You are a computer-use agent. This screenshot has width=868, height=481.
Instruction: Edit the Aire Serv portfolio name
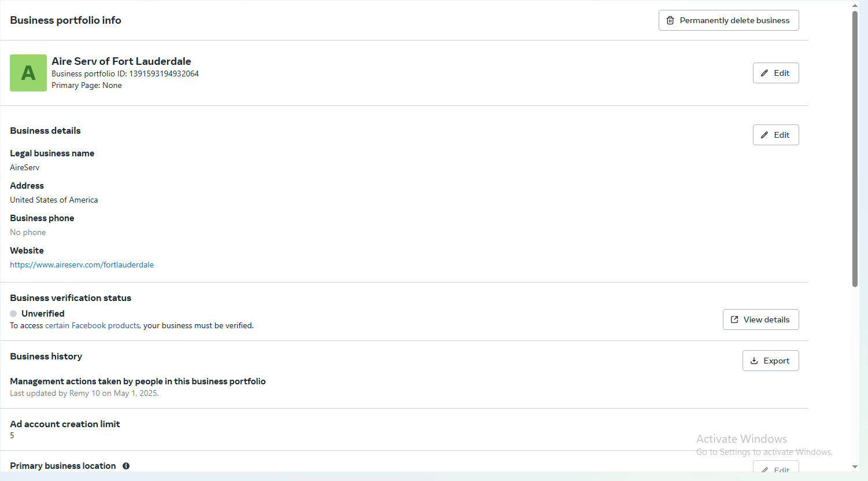(x=775, y=73)
